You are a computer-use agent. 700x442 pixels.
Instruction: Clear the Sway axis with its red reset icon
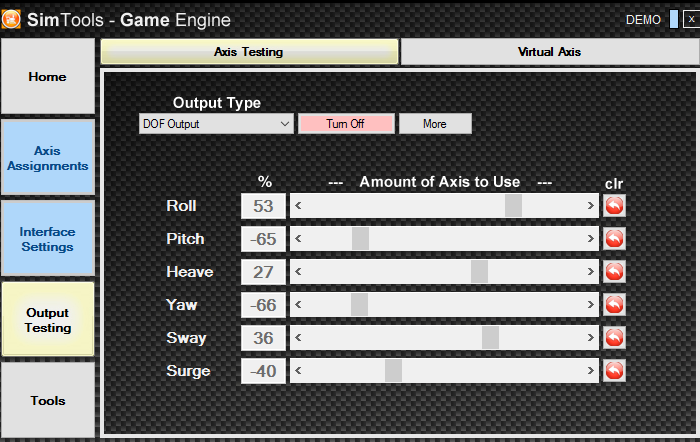click(614, 338)
